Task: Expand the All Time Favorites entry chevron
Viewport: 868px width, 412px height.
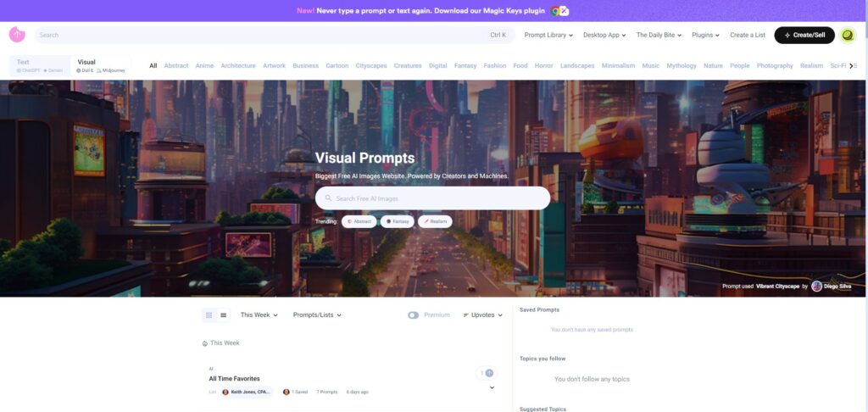Action: [x=492, y=387]
